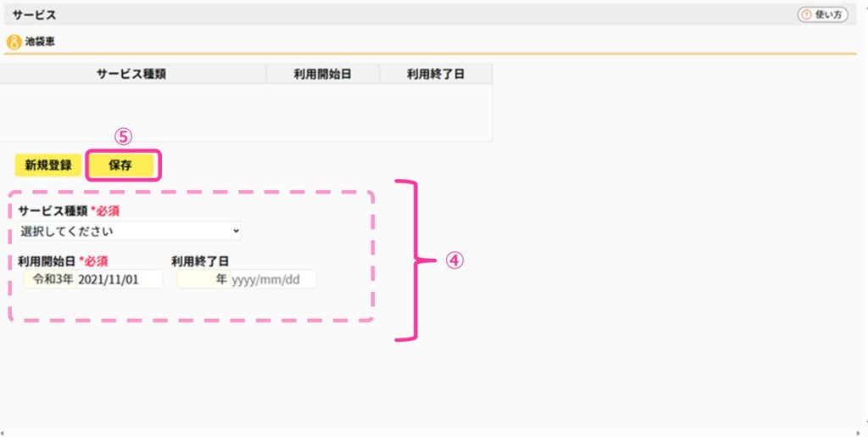The image size is (868, 437).
Task: Click the 利用開始日 column header
Action: pyautogui.click(x=323, y=74)
